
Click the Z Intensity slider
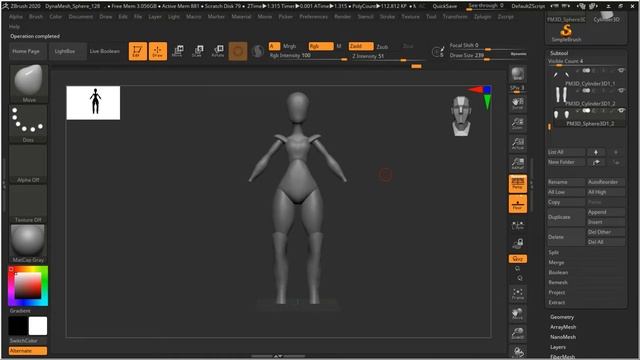click(x=387, y=57)
